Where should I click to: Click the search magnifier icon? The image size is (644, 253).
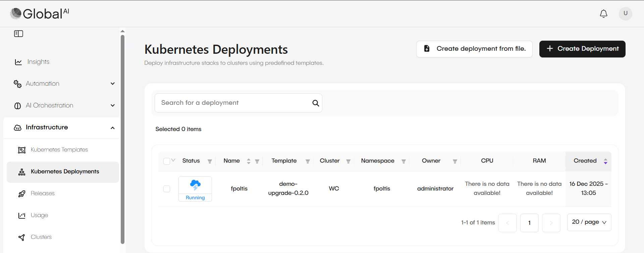coord(315,103)
